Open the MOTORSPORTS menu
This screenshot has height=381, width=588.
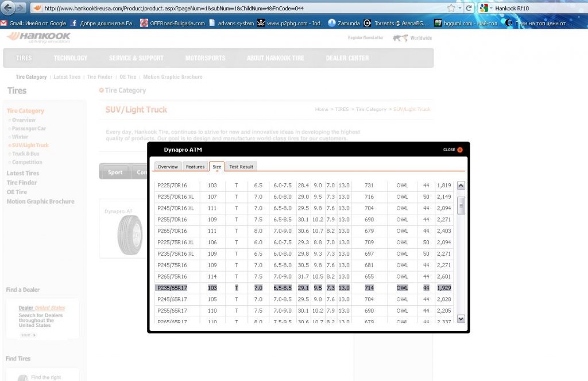pyautogui.click(x=205, y=58)
